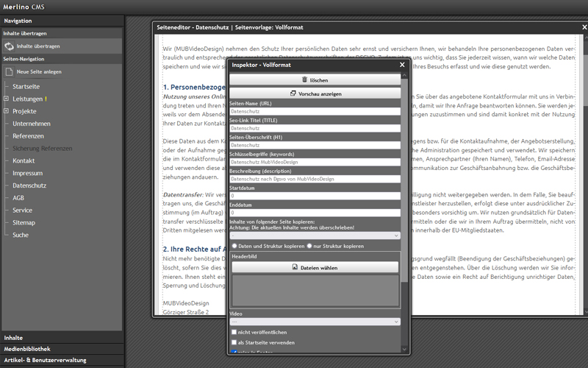Click Inhalte übertragen button
Screen dimensions: 588x368
click(62, 46)
